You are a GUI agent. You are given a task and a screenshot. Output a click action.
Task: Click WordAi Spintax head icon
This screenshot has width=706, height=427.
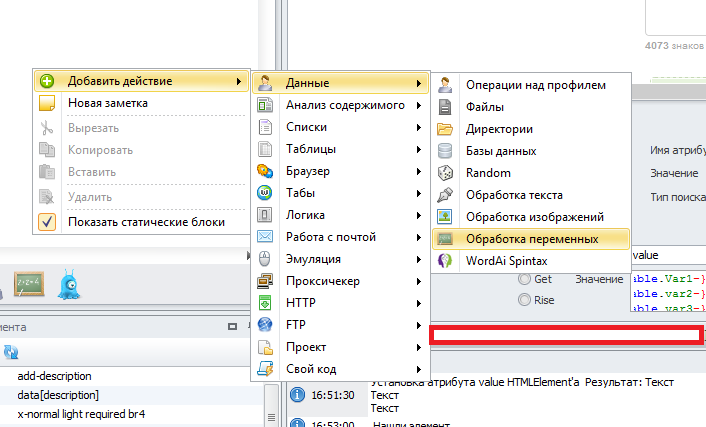(x=445, y=261)
